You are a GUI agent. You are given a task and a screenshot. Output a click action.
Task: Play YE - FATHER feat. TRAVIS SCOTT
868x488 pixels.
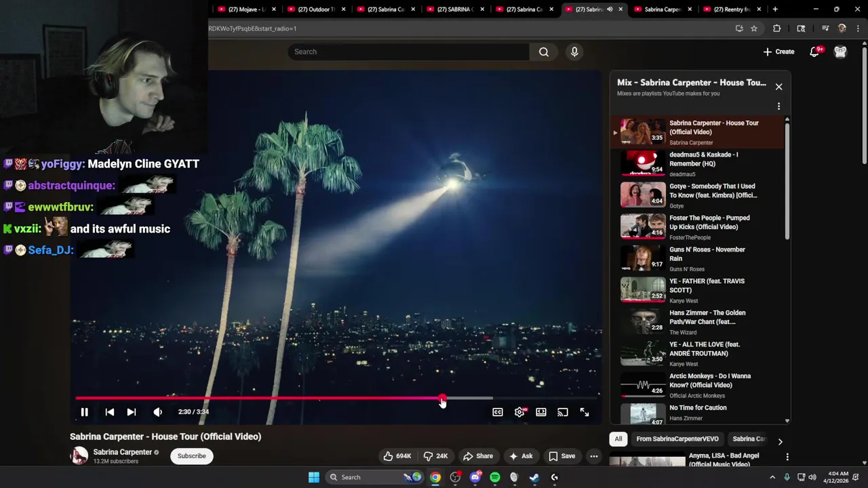(698, 290)
